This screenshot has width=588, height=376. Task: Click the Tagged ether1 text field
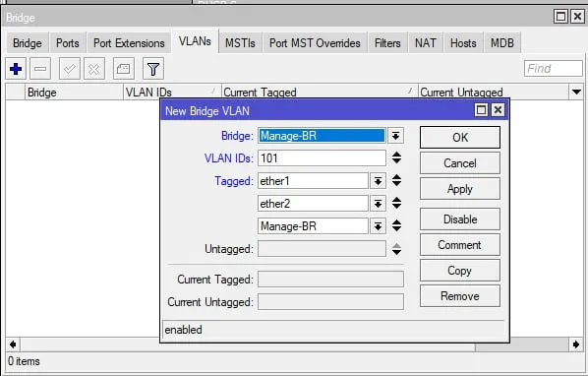[x=313, y=181]
